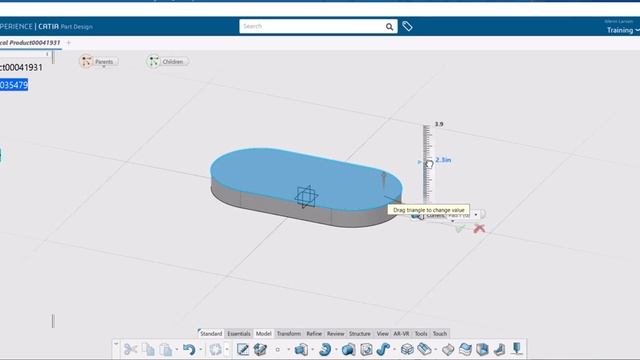640x360 pixels.
Task: Open the Tools tab
Action: (421, 333)
